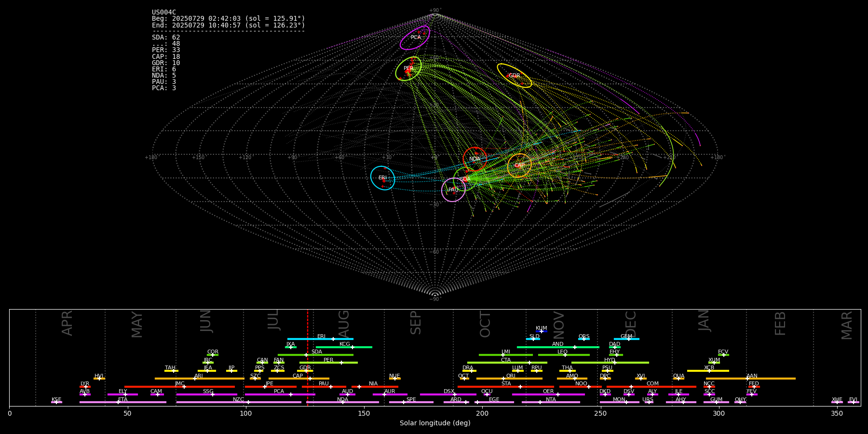Select the −90° label below sky map

pyautogui.click(x=435, y=299)
